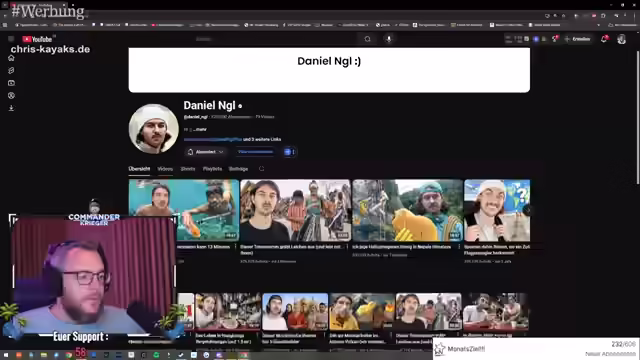640x360 pixels.
Task: Open the Nepal Himalaya honey video thumbnail
Action: point(407,210)
